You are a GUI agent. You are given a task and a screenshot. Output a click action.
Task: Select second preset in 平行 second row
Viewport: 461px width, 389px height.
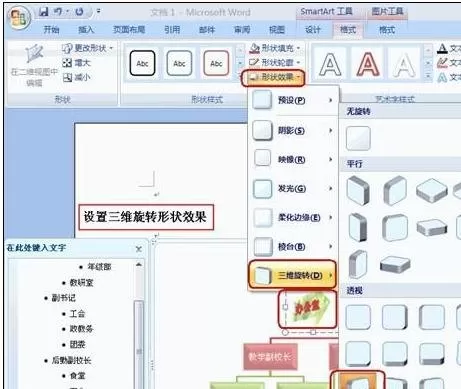coord(395,228)
